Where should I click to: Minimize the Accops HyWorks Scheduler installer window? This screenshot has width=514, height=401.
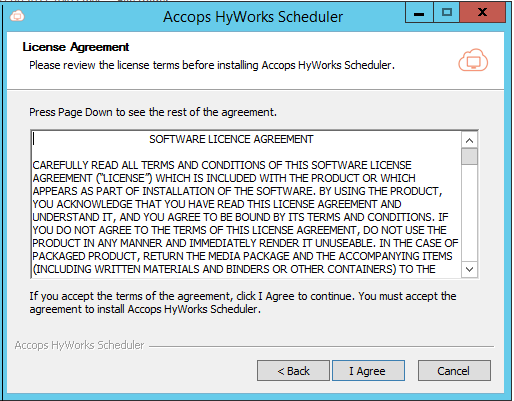(x=419, y=13)
